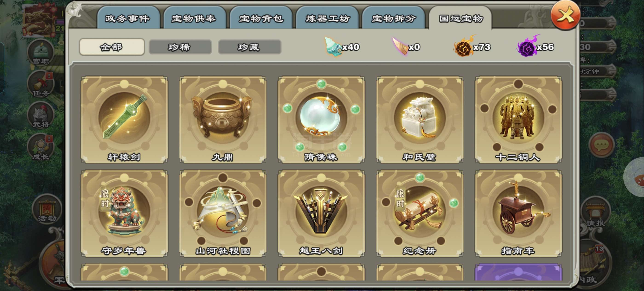This screenshot has width=644, height=291.
Task: Filter treasures by 珍稀
Action: tap(180, 47)
